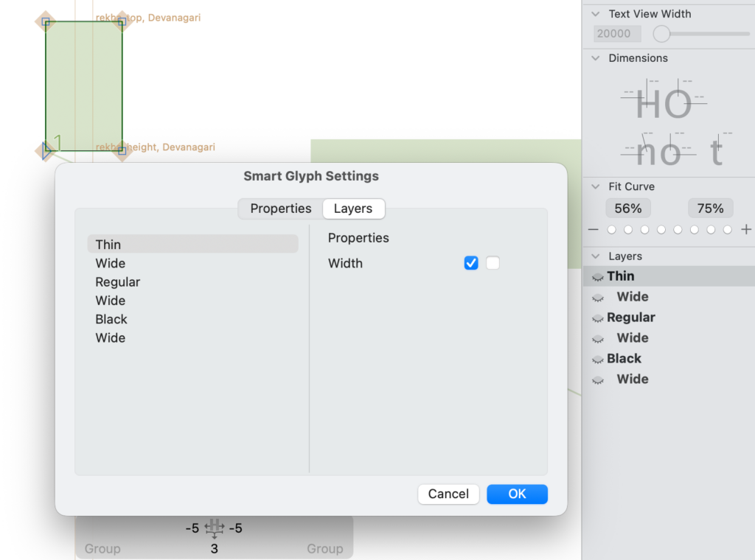Check the empty second Width checkbox
Screen dimensions: 755x560
[x=493, y=262]
